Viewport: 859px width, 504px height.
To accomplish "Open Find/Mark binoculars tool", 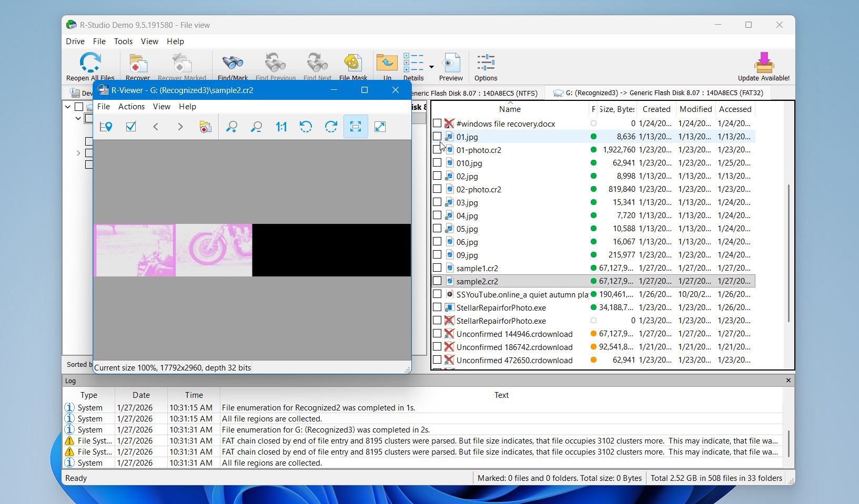I will point(233,63).
